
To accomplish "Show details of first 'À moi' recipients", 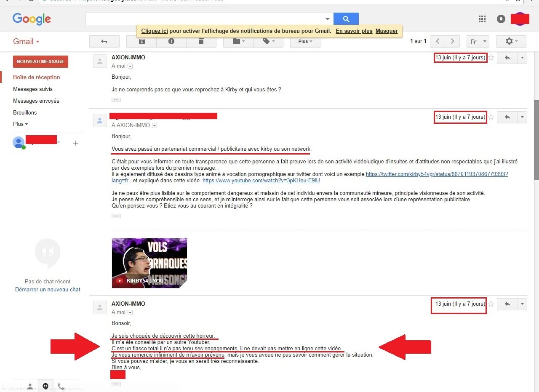I will [130, 66].
